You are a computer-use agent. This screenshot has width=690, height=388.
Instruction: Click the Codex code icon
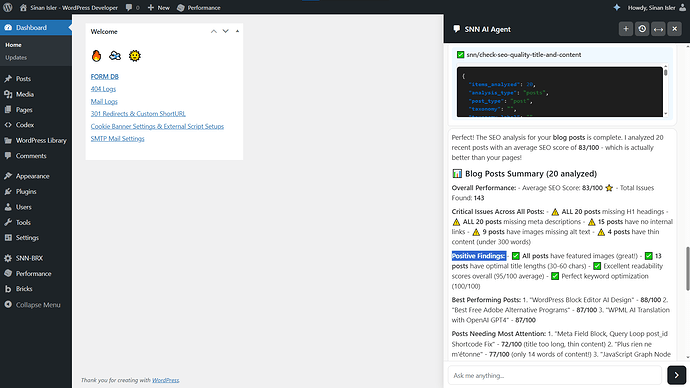[x=8, y=125]
